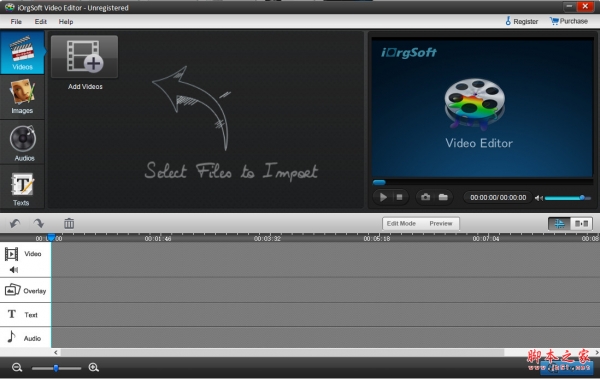Delete selected clip with trash icon
600x379 pixels.
[69, 223]
